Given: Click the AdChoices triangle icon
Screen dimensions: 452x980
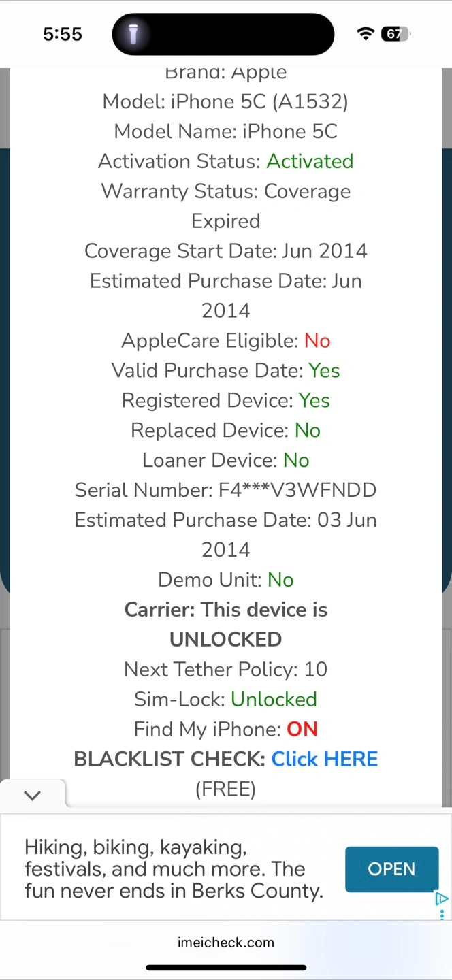Looking at the screenshot, I should 441,898.
